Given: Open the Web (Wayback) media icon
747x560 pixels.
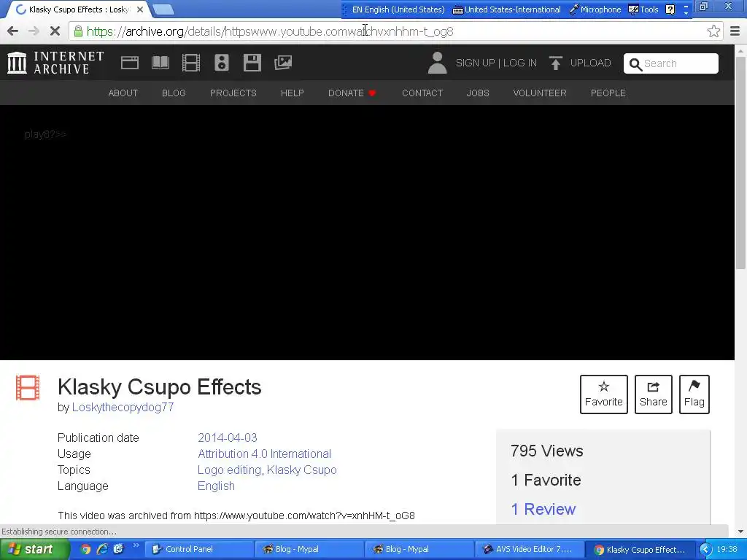Looking at the screenshot, I should point(130,63).
